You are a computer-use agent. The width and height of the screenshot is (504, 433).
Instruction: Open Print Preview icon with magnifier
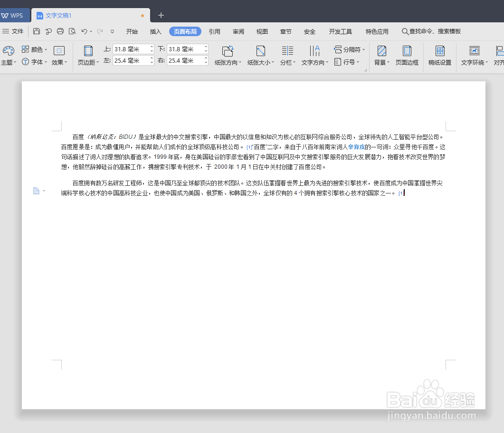pos(72,31)
